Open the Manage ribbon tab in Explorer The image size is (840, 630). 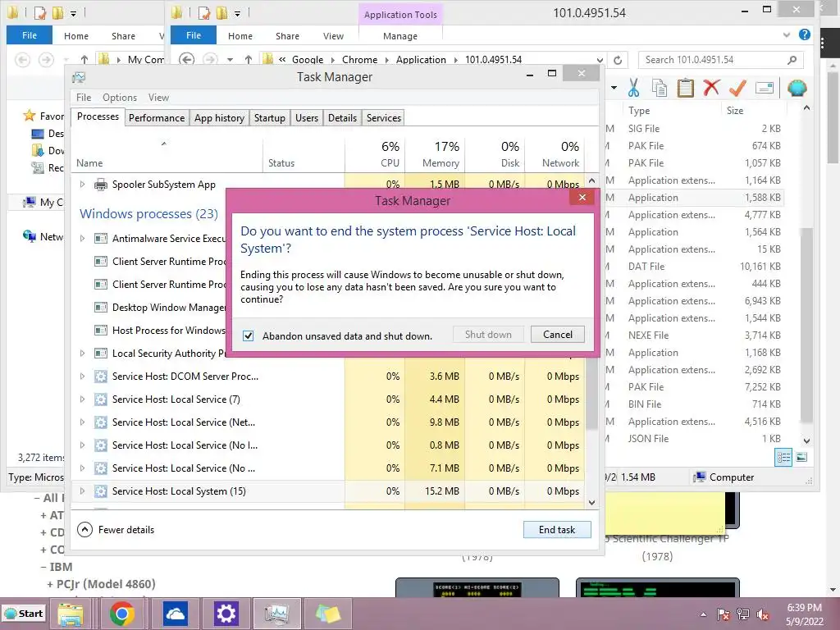point(400,36)
